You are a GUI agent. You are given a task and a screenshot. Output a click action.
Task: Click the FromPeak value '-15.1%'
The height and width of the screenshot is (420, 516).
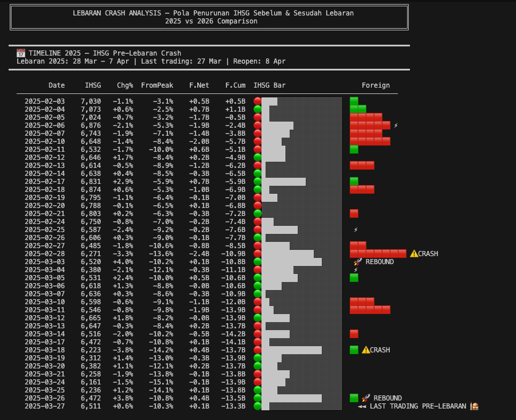click(161, 382)
